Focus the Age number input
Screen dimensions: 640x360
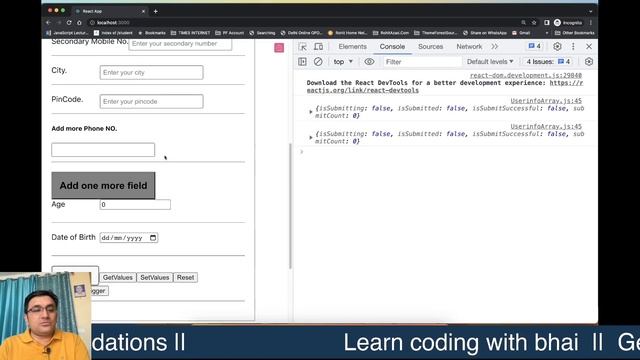coord(135,204)
